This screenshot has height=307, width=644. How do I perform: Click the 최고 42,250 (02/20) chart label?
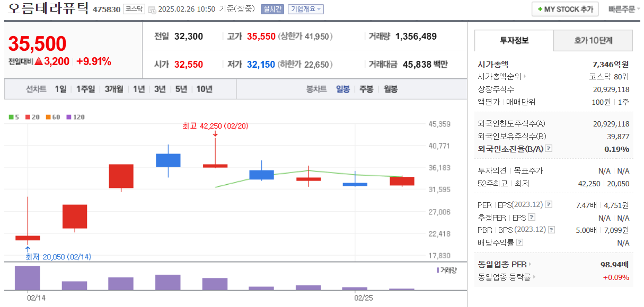point(215,126)
